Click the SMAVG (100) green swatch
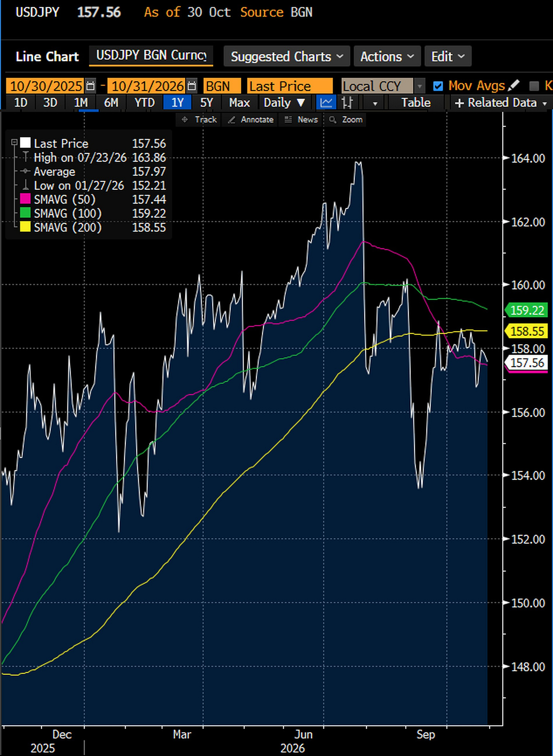The height and width of the screenshot is (756, 553). click(25, 213)
